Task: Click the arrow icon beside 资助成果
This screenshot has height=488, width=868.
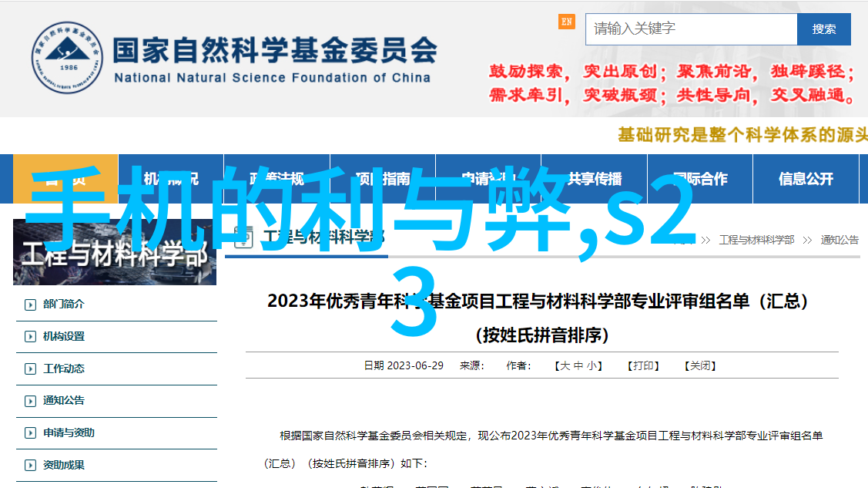Action: click(x=31, y=466)
